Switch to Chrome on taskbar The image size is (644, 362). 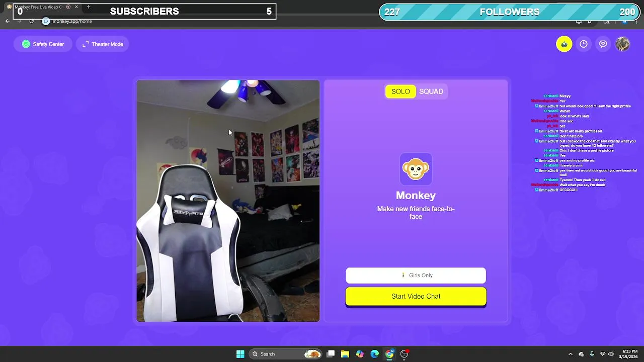click(x=389, y=354)
